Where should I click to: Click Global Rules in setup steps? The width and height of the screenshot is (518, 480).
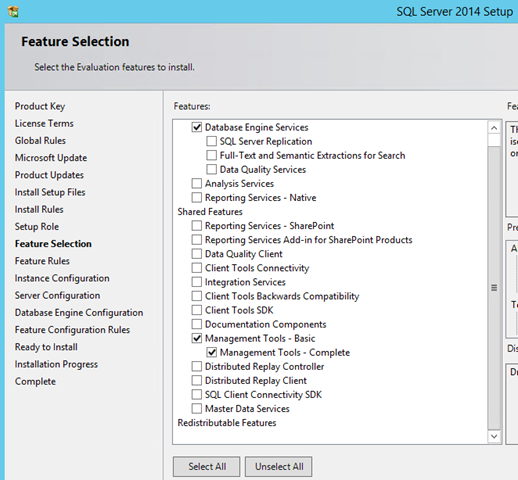click(40, 141)
